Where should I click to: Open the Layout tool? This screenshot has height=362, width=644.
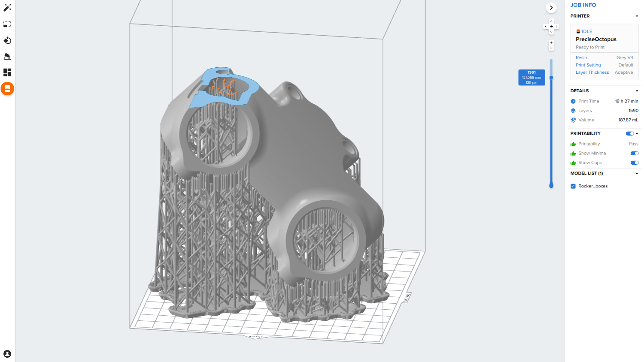click(7, 72)
